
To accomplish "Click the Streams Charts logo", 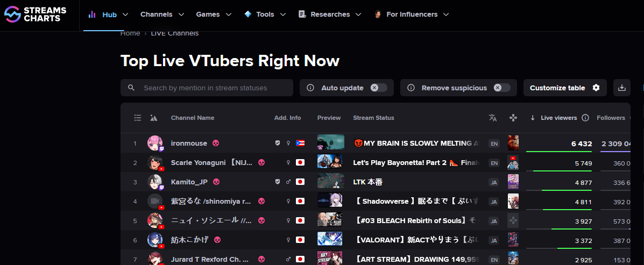I will [35, 15].
